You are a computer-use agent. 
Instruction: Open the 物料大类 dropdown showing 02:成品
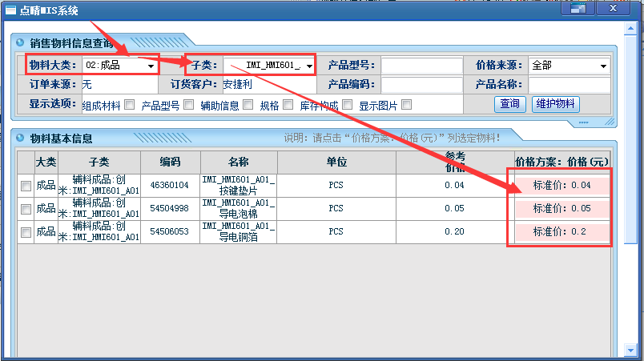pos(120,65)
